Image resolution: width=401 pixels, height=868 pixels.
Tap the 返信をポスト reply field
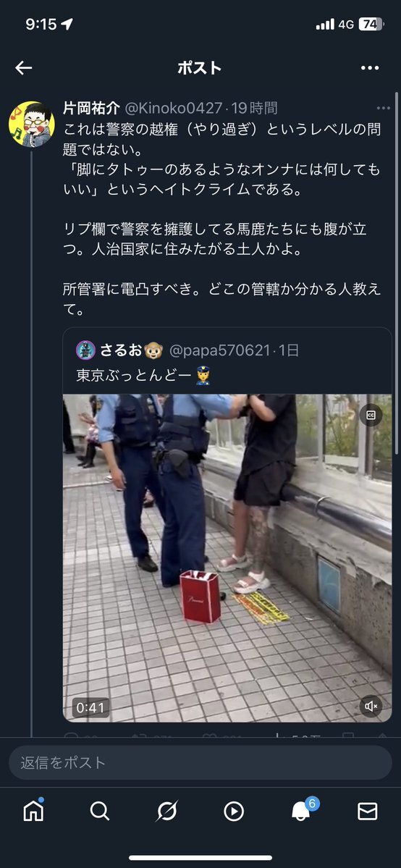coord(200,762)
